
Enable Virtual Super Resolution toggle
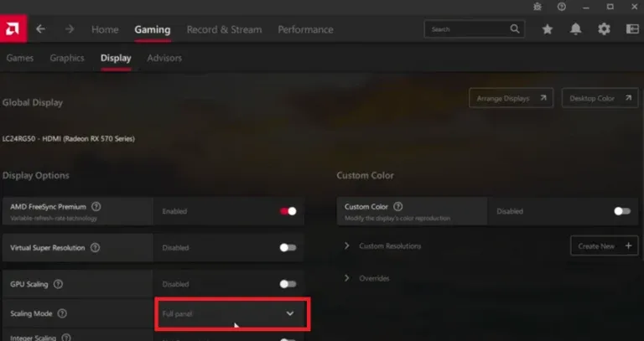(288, 247)
